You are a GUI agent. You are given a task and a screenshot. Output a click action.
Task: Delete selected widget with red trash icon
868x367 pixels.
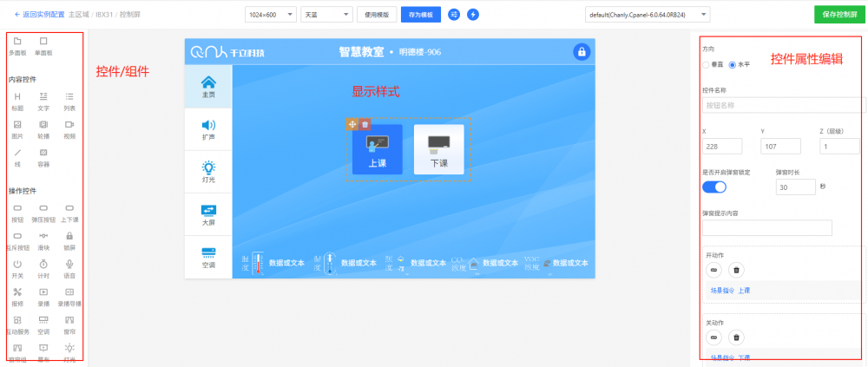click(365, 124)
